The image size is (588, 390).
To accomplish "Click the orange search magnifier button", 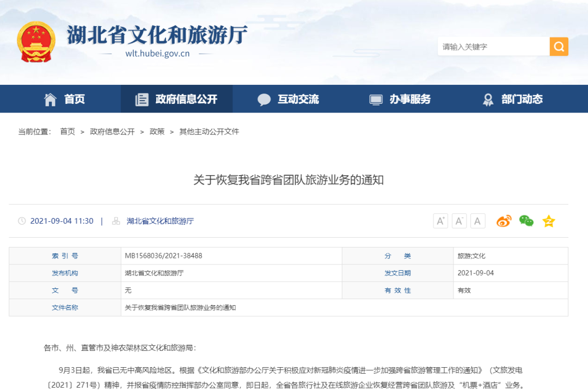I will click(559, 47).
